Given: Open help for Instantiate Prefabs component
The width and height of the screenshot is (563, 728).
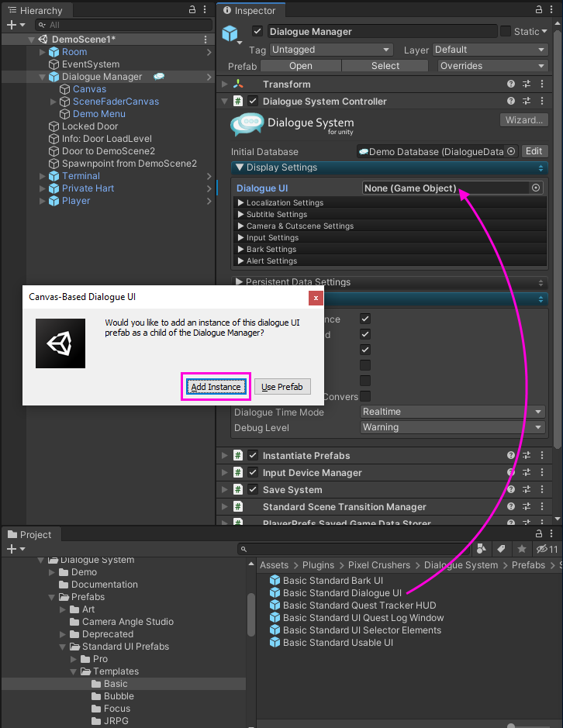Looking at the screenshot, I should (x=511, y=455).
